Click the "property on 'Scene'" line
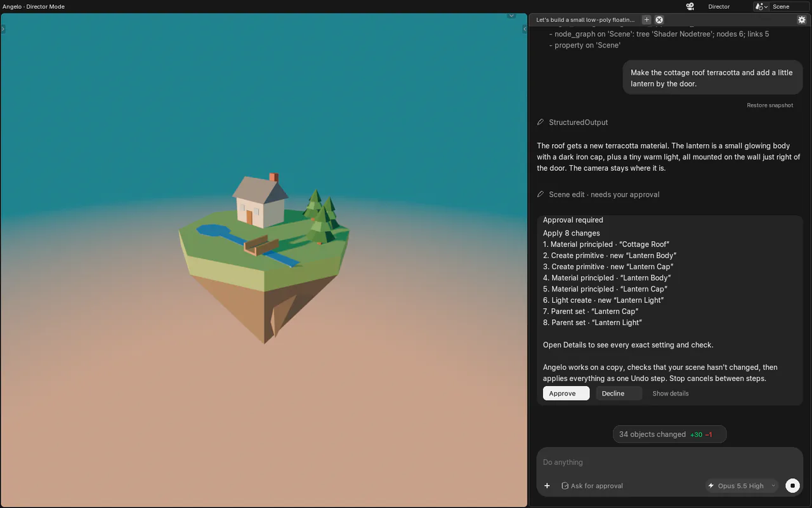Screen dimensions: 812x508 pos(584,45)
